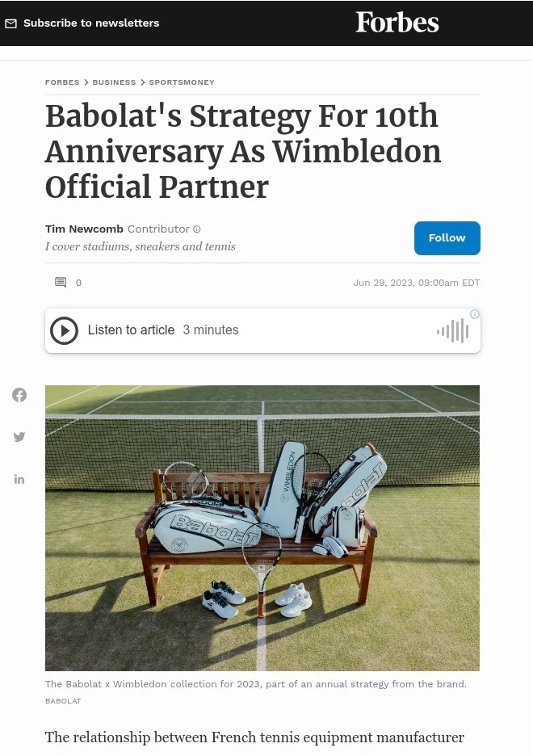Click the envelope newsletter icon
The width and height of the screenshot is (533, 756).
tap(10, 23)
